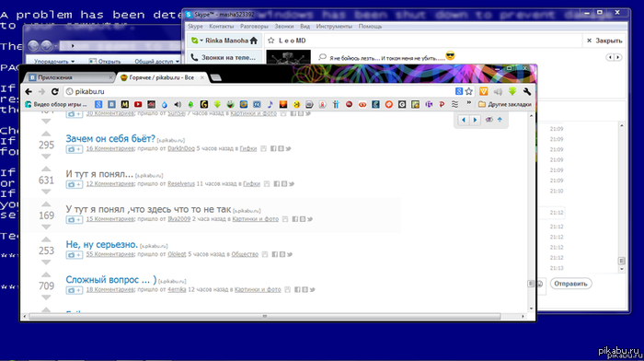This screenshot has height=361, width=644.
Task: Reload the pikabu.ru page
Action: [55, 92]
